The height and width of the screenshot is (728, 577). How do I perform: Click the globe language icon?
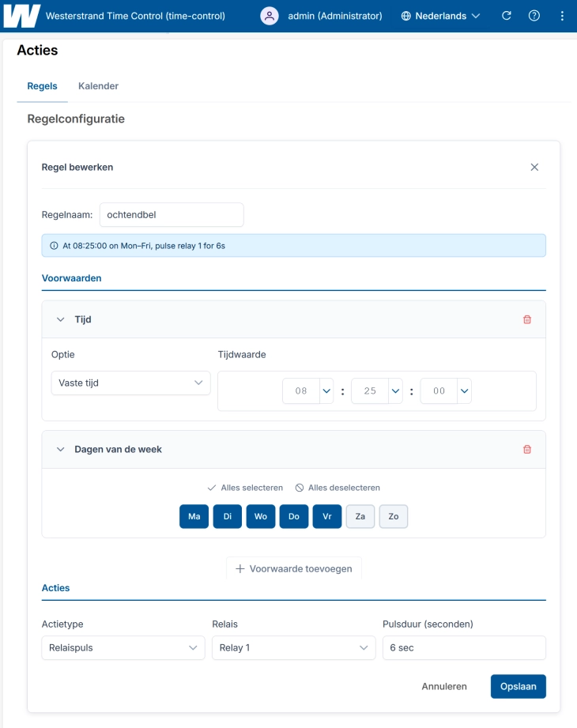pyautogui.click(x=405, y=16)
